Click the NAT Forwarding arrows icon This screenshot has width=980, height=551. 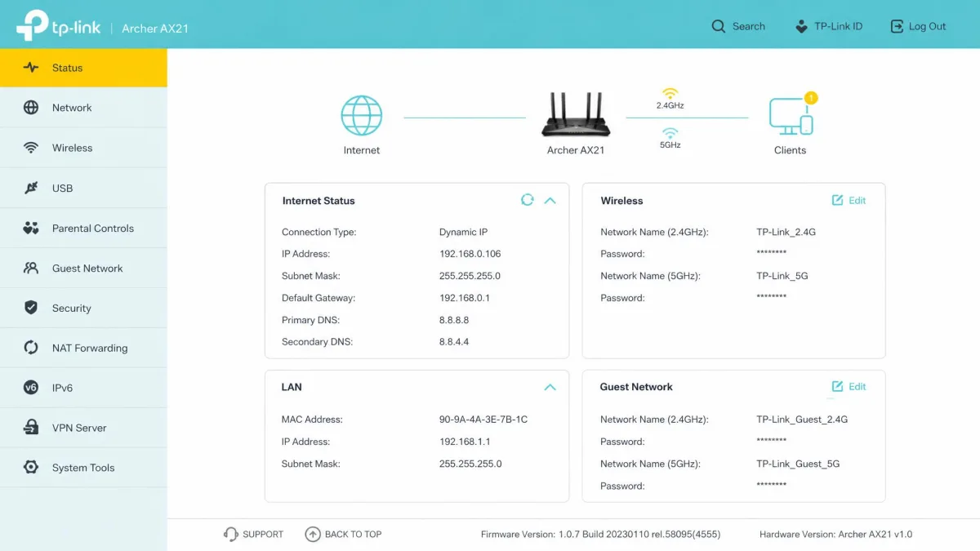click(x=31, y=348)
